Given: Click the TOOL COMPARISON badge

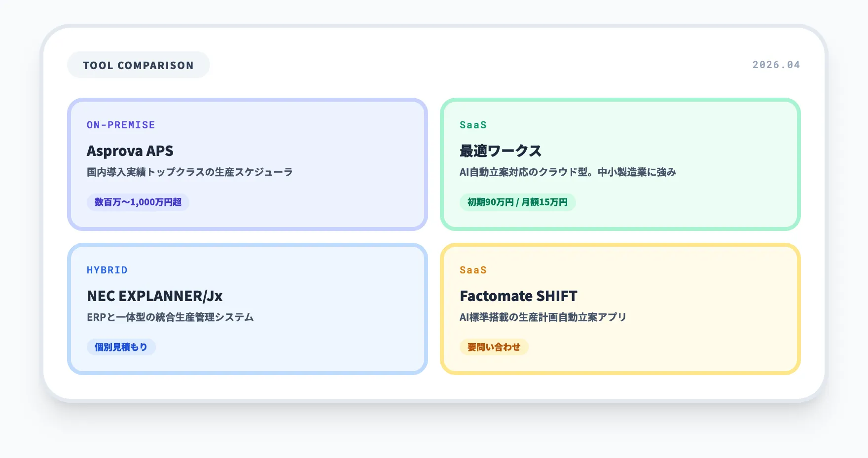Looking at the screenshot, I should [x=138, y=65].
